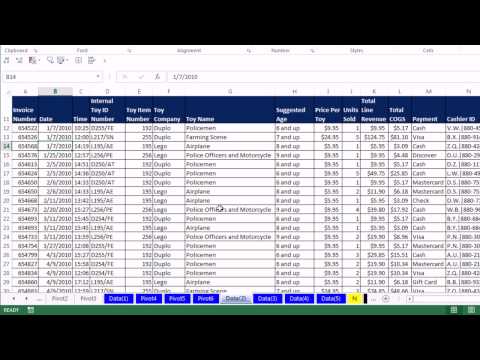Select the $49.75 revenue cell
The width and height of the screenshot is (480, 360).
point(374,174)
